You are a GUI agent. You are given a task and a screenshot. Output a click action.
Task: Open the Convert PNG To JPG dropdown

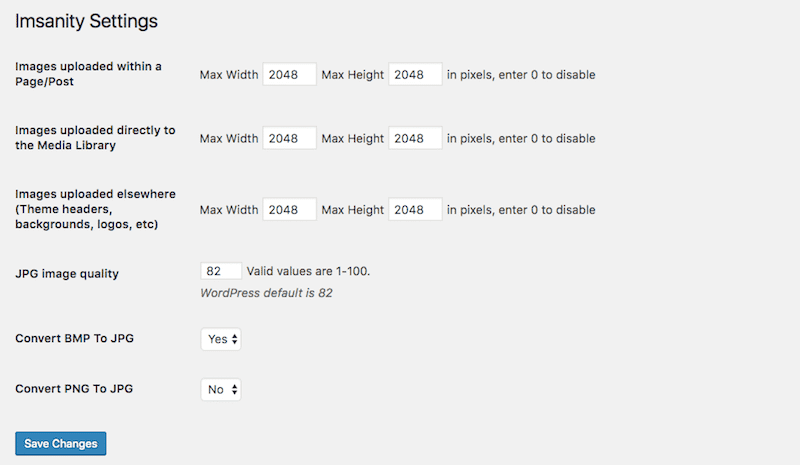[221, 389]
